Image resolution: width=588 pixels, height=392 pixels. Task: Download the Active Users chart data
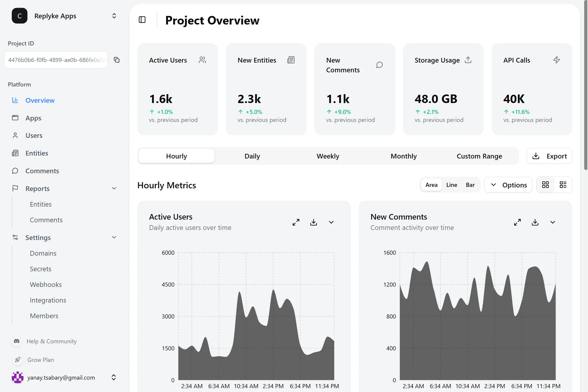click(x=313, y=222)
